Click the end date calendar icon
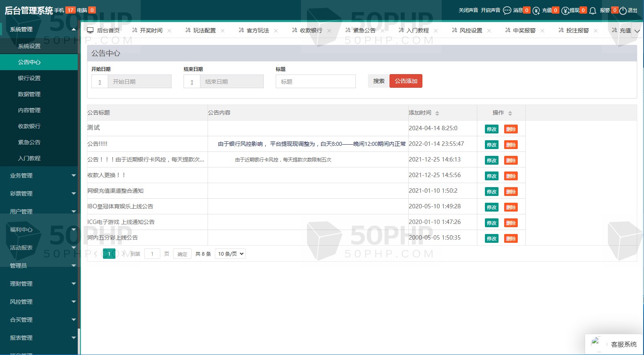This screenshot has height=355, width=644. pos(192,82)
